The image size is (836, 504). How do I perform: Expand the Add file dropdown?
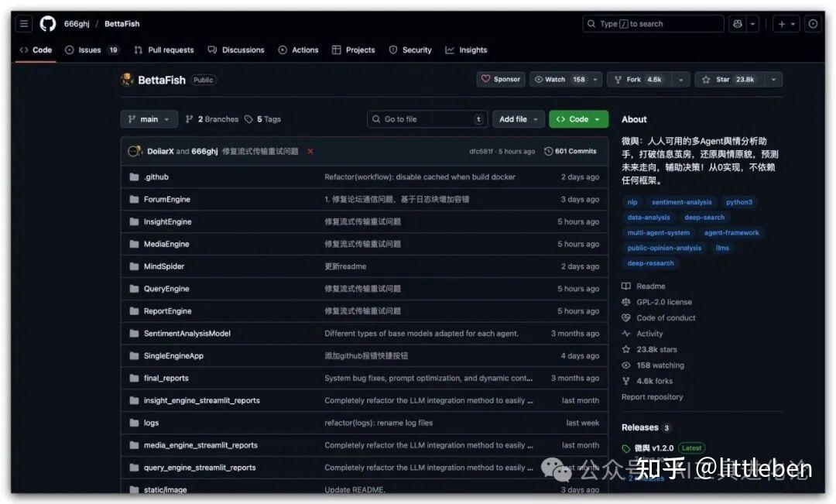[517, 118]
